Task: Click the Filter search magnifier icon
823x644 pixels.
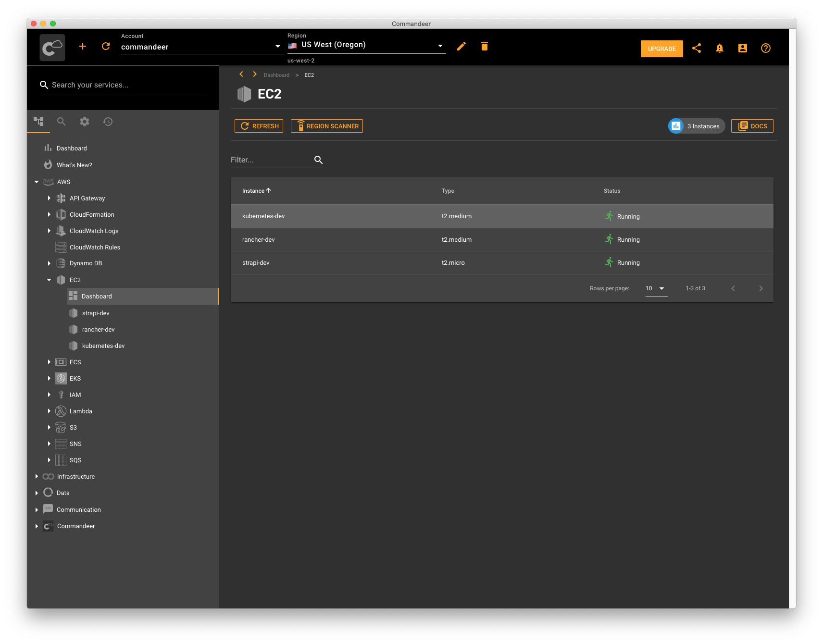Action: (x=318, y=160)
